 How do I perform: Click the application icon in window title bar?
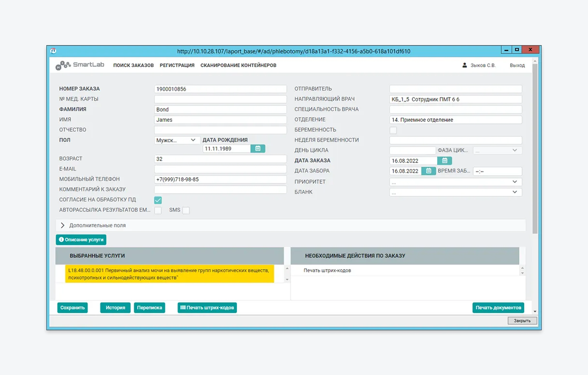pos(53,51)
